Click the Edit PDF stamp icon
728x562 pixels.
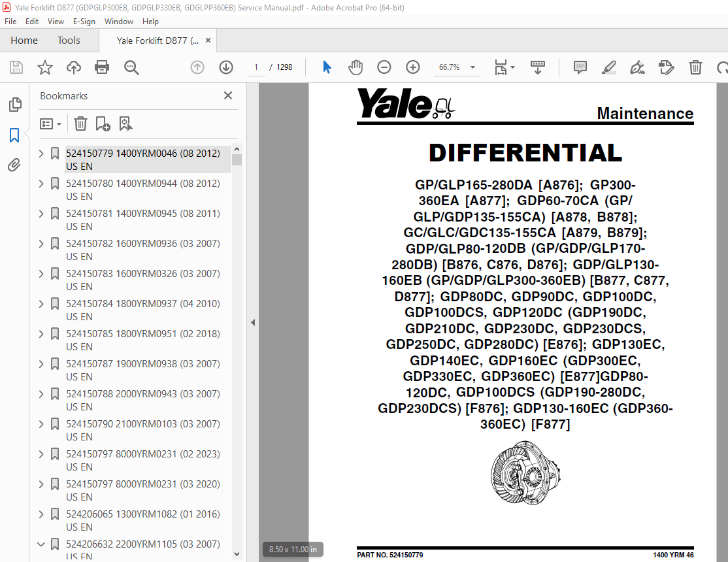(x=667, y=67)
